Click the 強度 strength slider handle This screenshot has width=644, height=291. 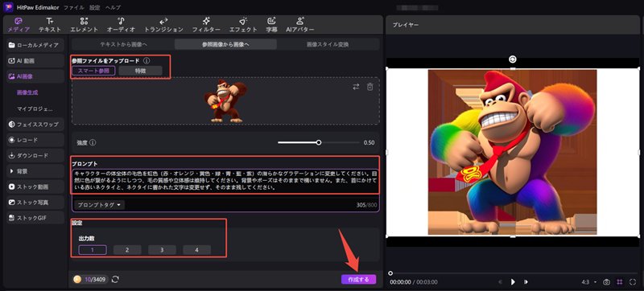pos(319,142)
